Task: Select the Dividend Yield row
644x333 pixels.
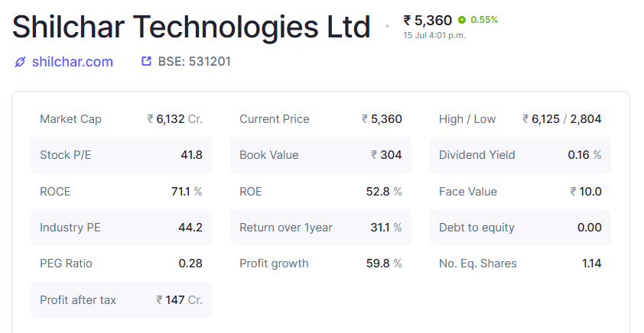Action: click(520, 155)
